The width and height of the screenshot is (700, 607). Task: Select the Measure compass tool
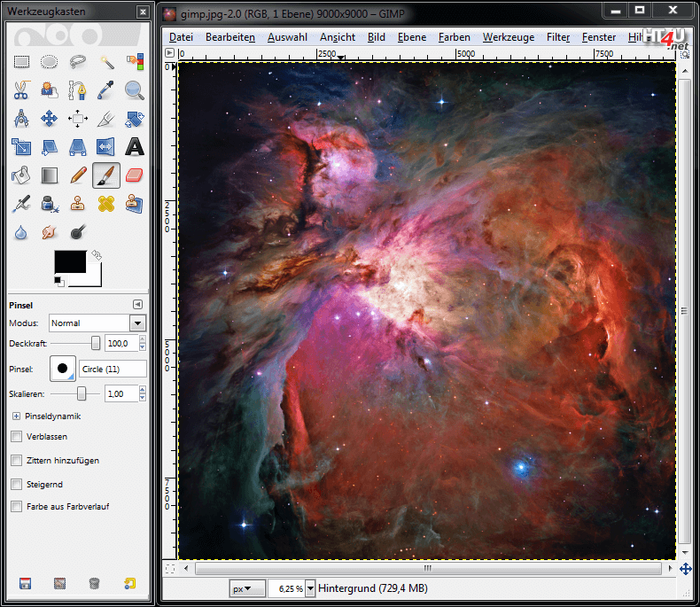click(21, 119)
